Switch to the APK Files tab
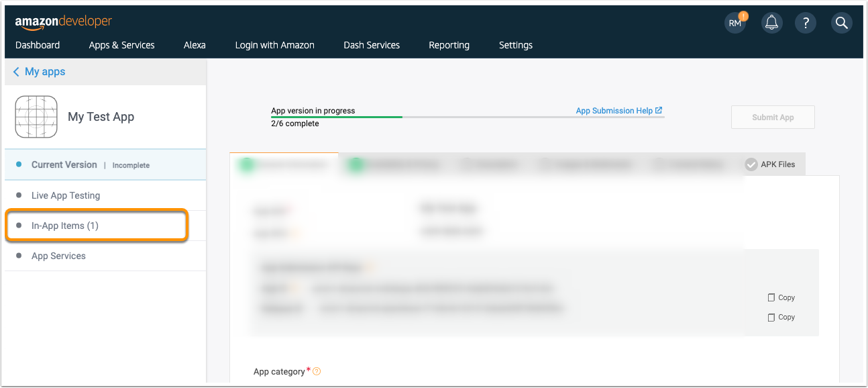The height and width of the screenshot is (388, 868). tap(771, 164)
